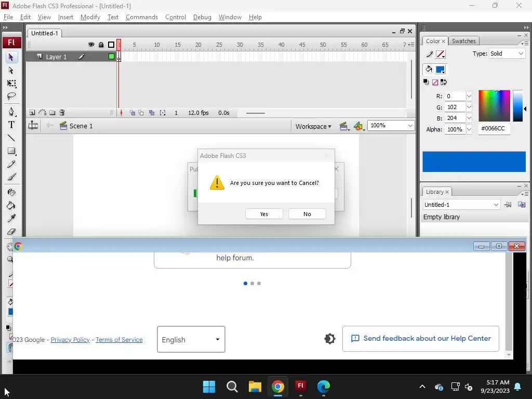Toggle Lock All Layers padlock icon
The height and width of the screenshot is (399, 532).
[x=101, y=45]
